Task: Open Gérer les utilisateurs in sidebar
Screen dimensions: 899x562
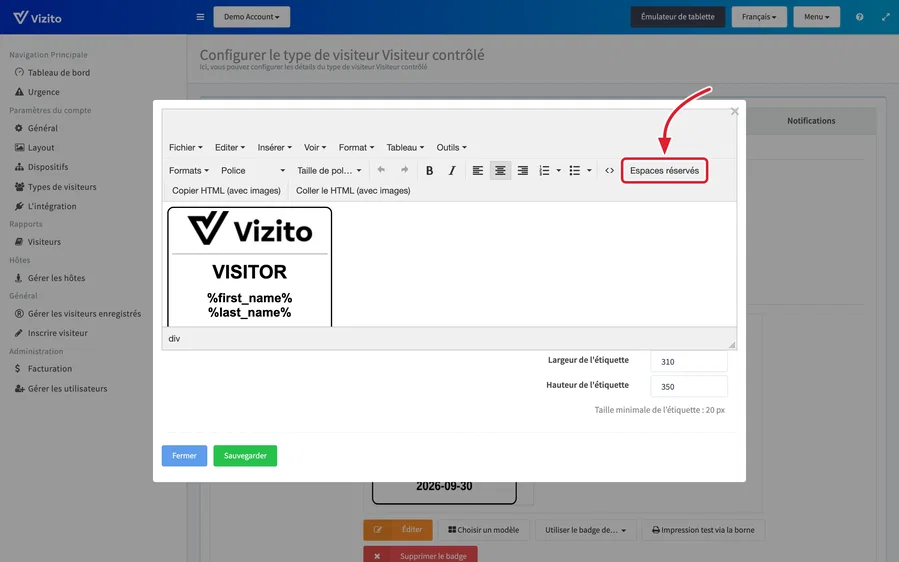Action: [61, 388]
